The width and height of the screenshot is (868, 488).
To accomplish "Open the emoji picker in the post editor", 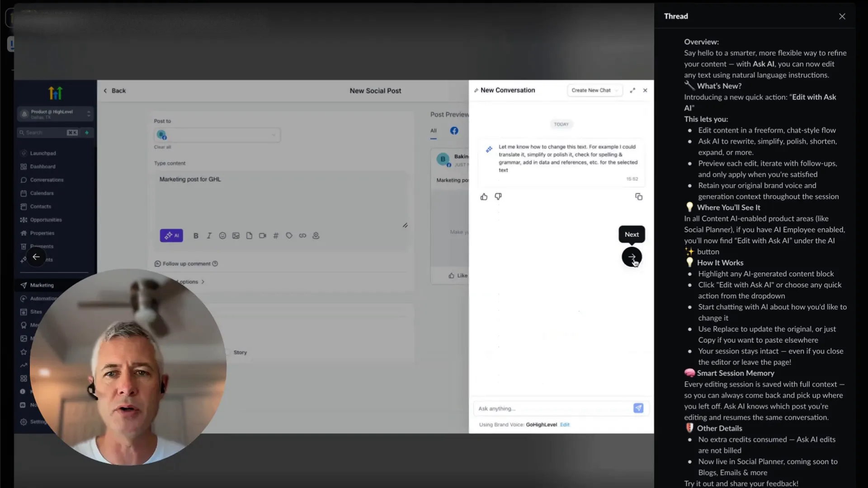I will coord(222,235).
